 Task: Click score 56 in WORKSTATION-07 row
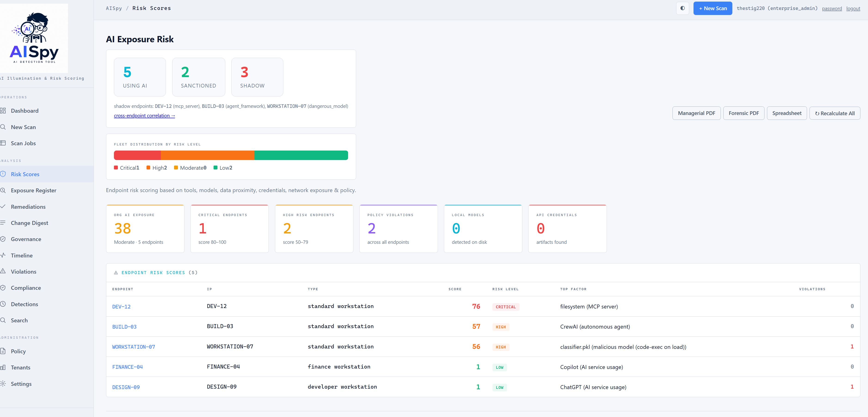click(476, 347)
